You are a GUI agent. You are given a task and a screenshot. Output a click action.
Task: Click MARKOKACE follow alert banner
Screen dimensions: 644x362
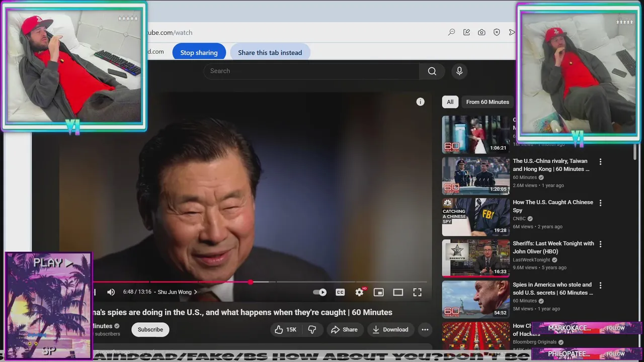point(587,328)
